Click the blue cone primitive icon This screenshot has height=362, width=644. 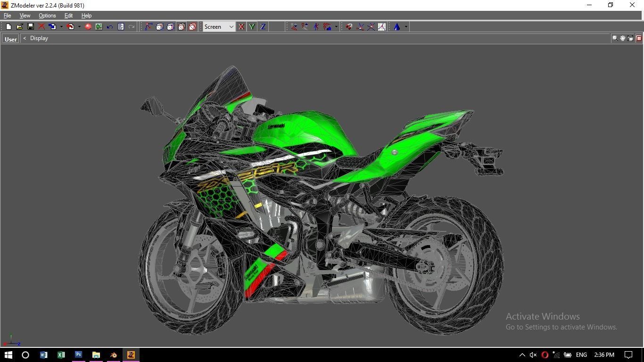pyautogui.click(x=397, y=27)
